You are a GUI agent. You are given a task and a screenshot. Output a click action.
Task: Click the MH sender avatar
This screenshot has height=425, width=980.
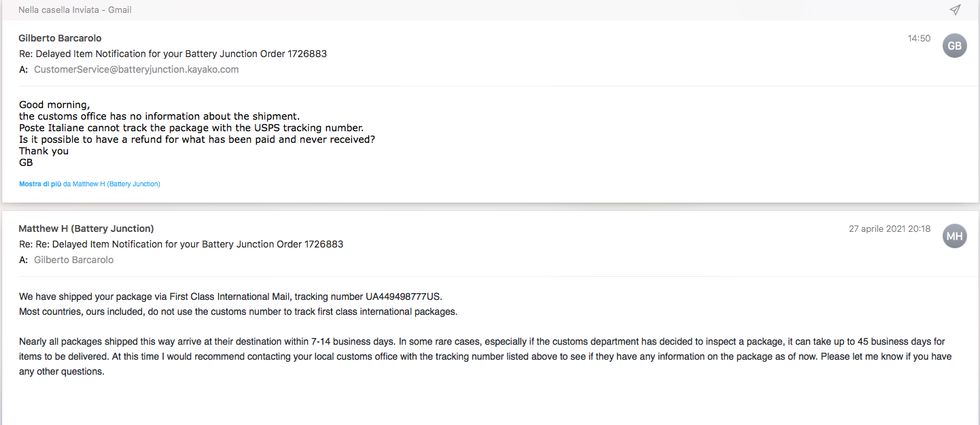(x=954, y=236)
